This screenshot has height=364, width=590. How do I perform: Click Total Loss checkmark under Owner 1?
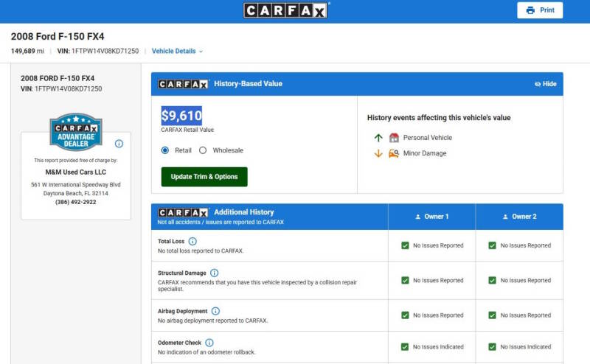405,245
